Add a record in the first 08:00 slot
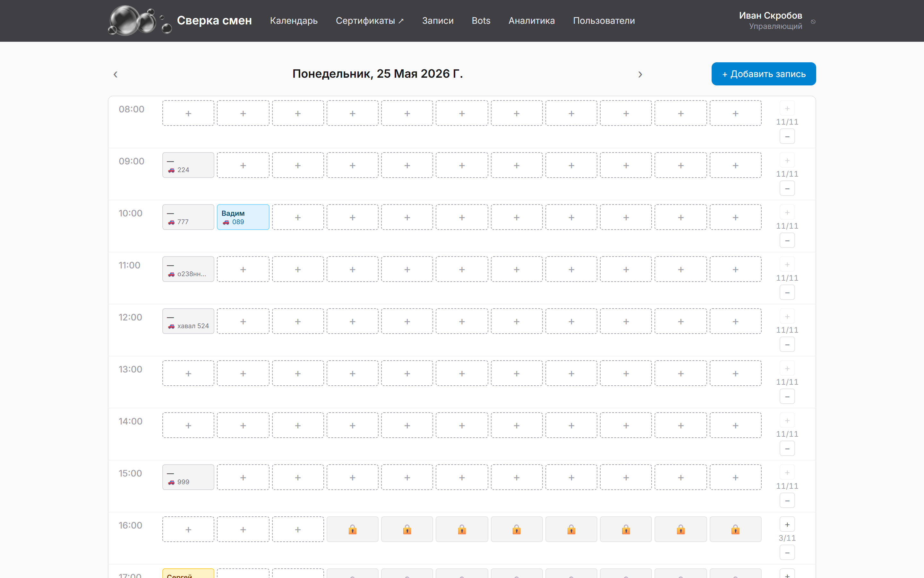Screen dimensions: 924x578 point(188,113)
